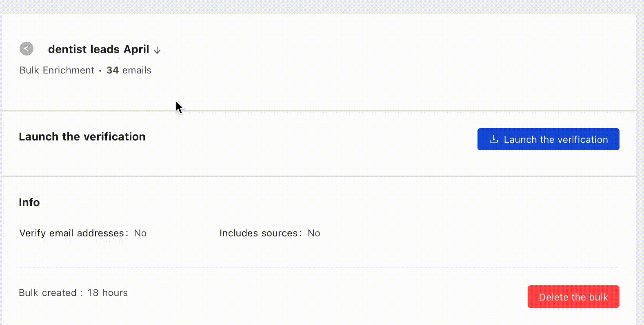Select the bold number 34 in the subtitle

(113, 70)
